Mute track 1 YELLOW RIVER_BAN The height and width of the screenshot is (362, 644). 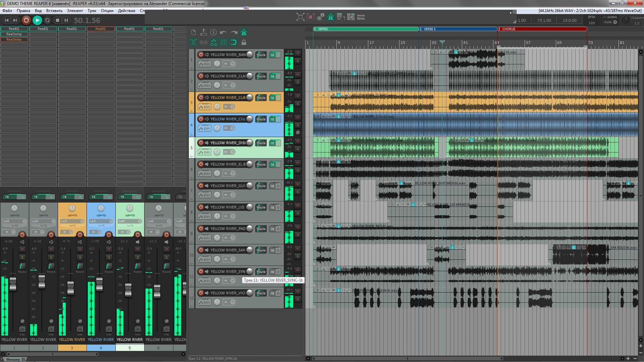298,53
